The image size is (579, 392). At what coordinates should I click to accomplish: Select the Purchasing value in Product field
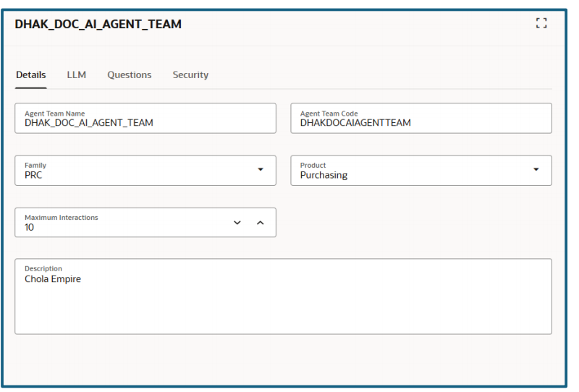click(x=324, y=175)
